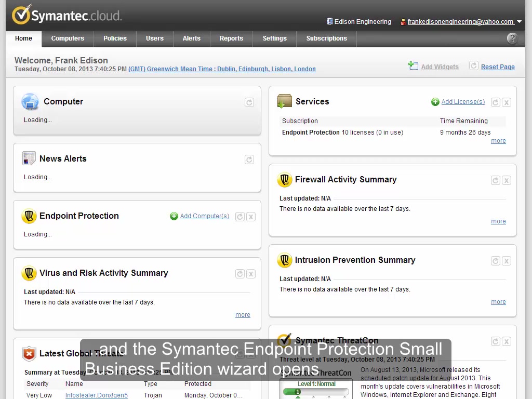532x399 pixels.
Task: Click the Intrusion Prevention Summary shield icon
Action: tap(285, 260)
